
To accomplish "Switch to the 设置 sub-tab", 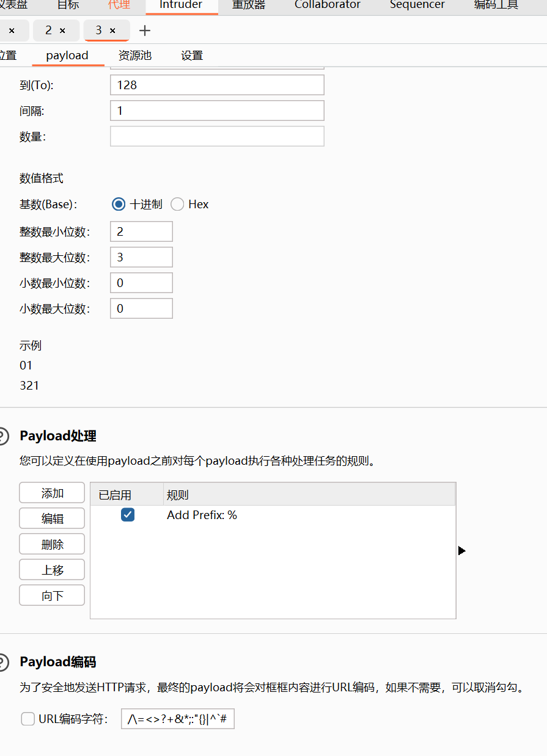I will click(191, 55).
